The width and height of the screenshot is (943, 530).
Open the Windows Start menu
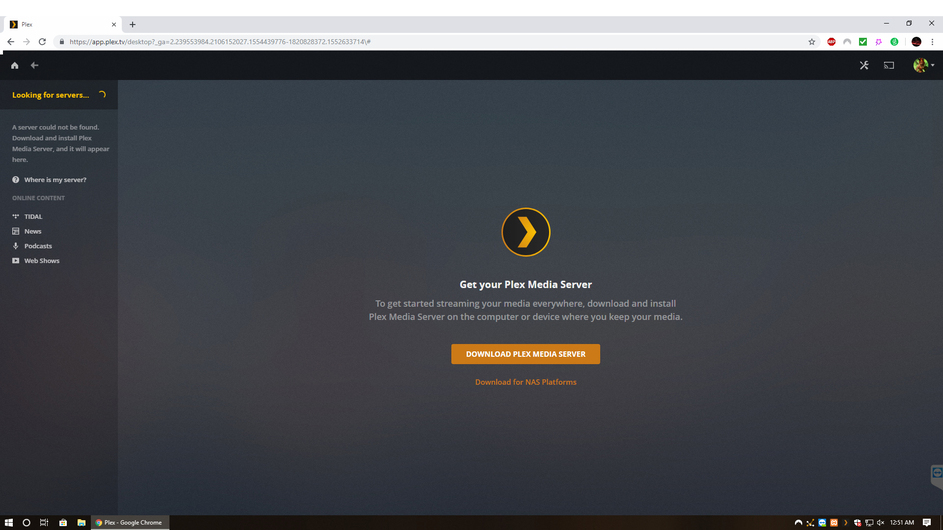[8, 522]
